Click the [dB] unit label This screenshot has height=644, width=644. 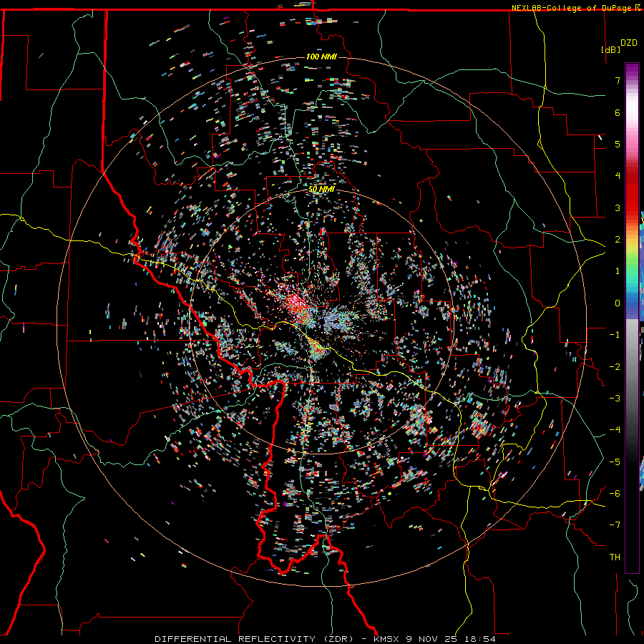pyautogui.click(x=610, y=49)
